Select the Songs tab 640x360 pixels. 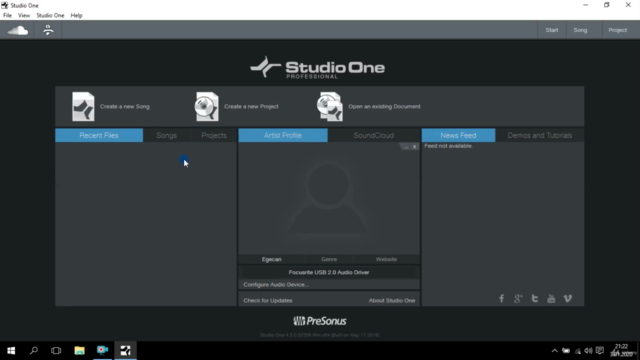[x=167, y=136]
